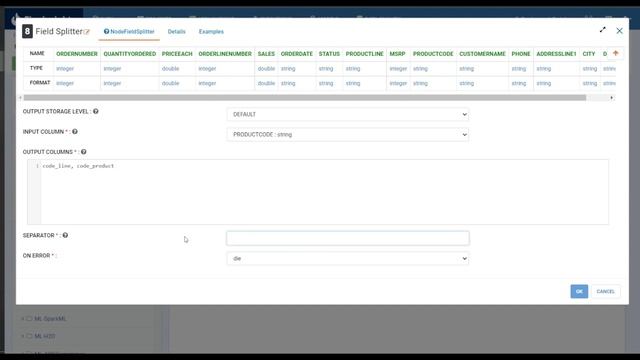Click the SALES column header
640x360 pixels.
[x=266, y=53]
